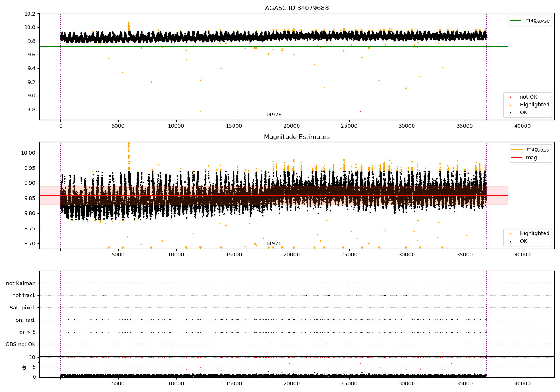The width and height of the screenshot is (560, 392).
Task: Click the '14926' annotation in the middle plot
Action: pyautogui.click(x=273, y=243)
